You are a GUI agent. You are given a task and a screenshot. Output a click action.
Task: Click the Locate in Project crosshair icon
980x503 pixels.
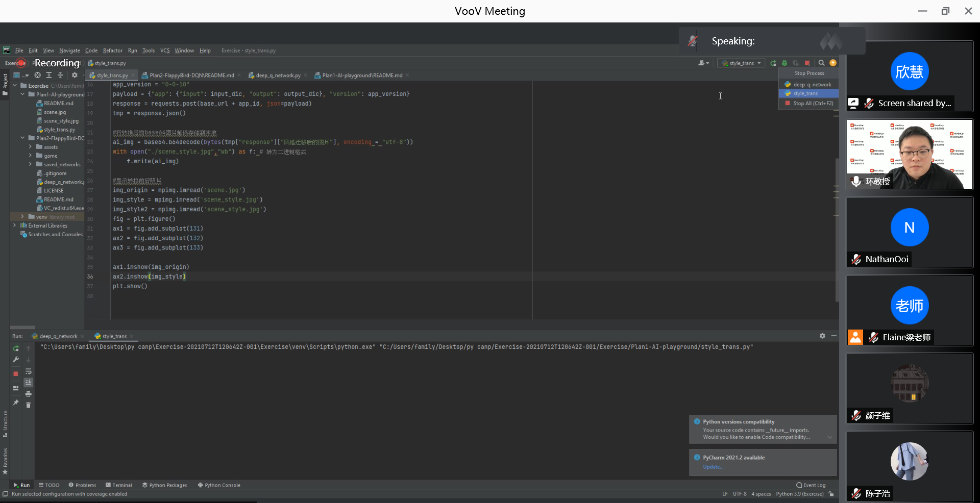pyautogui.click(x=38, y=75)
